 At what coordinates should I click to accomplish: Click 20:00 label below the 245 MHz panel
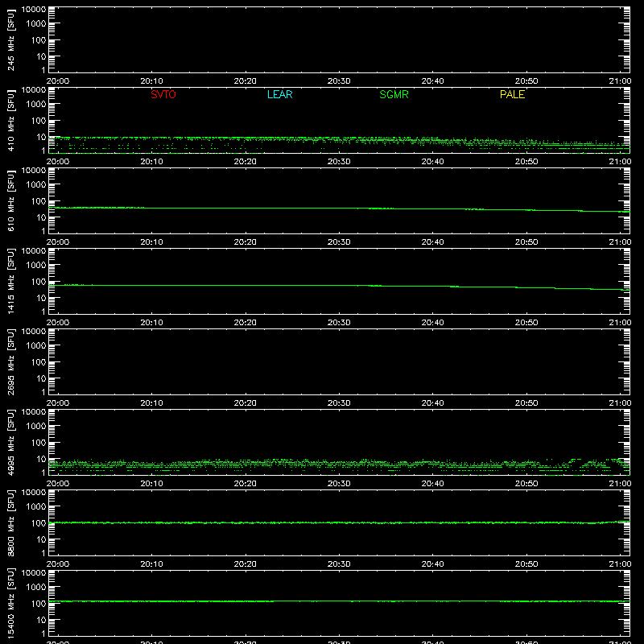coord(57,81)
